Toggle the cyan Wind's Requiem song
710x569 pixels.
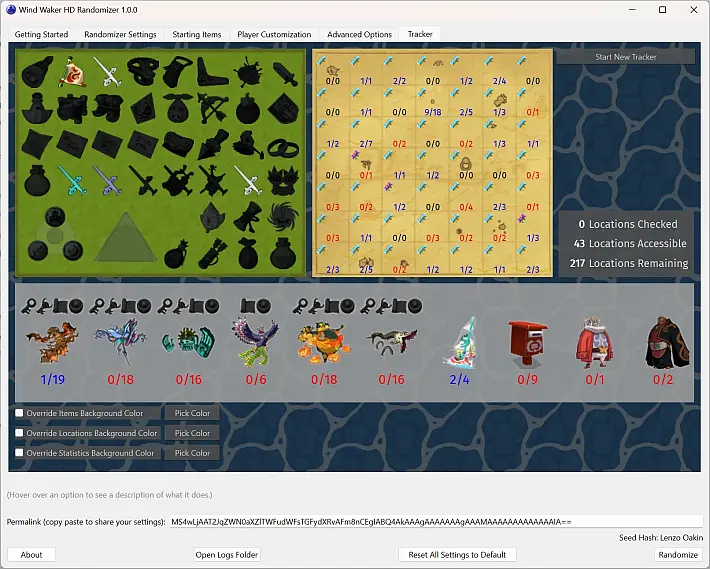[x=72, y=180]
